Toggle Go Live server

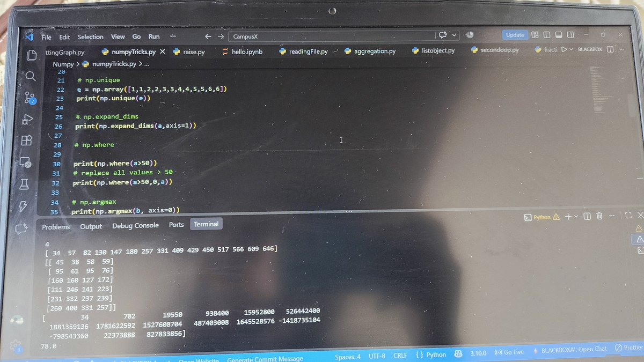509,352
